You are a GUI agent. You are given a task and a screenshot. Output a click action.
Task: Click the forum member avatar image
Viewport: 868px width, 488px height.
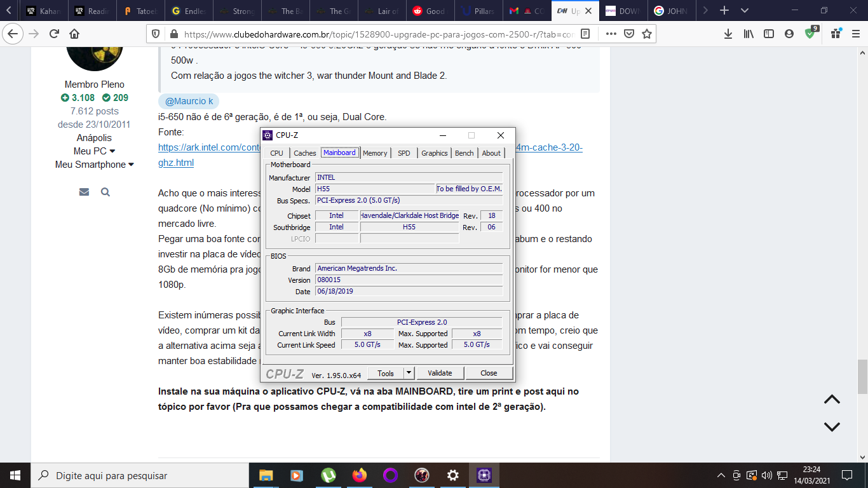point(95,58)
